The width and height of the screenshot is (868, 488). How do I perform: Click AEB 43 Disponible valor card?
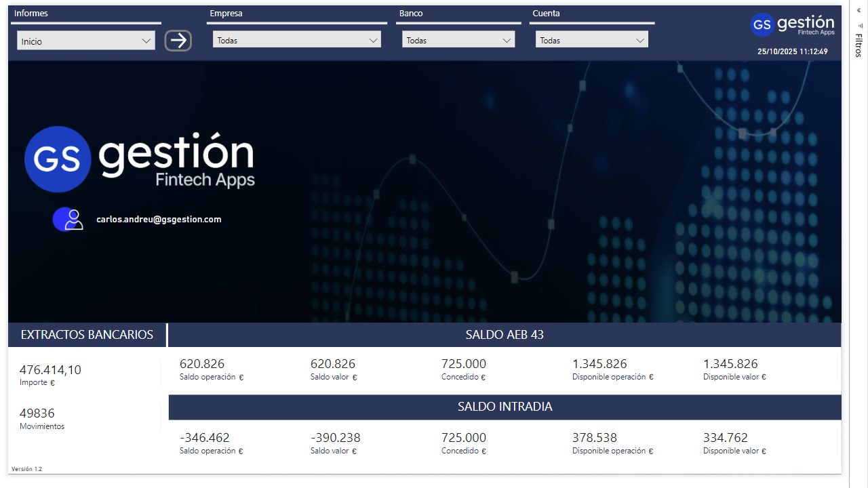coord(734,369)
